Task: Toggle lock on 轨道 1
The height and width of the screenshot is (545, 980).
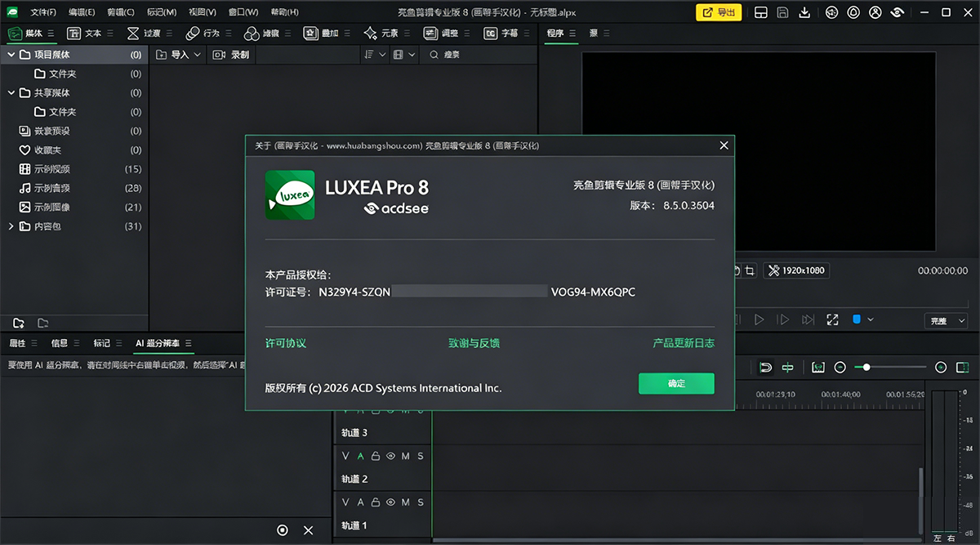Action: point(376,502)
